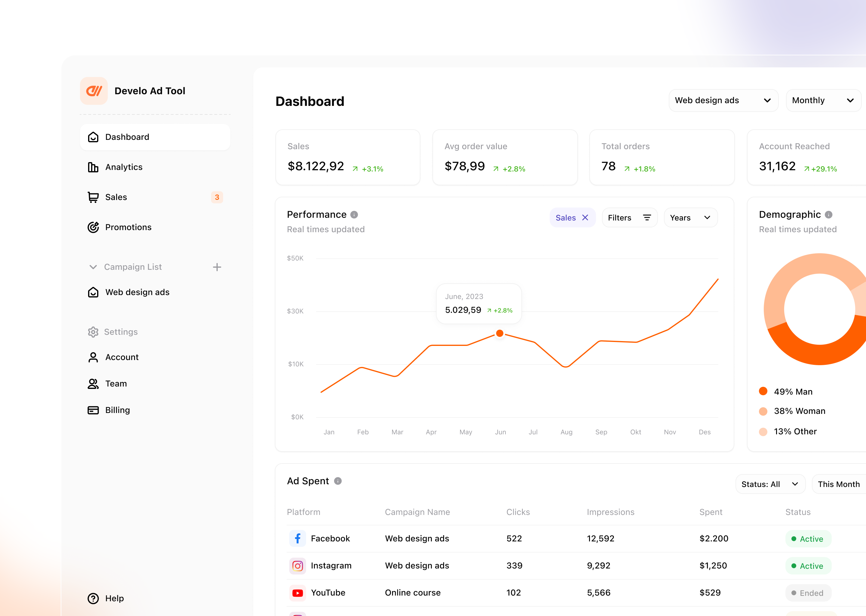
Task: Click the Develo Ad Tool logo icon
Action: [94, 91]
